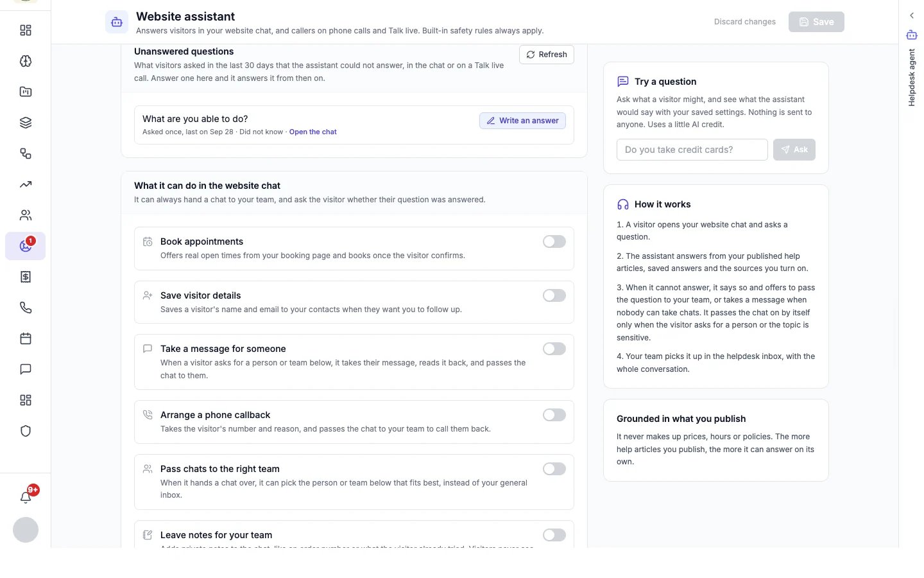Click Discard changes
Image resolution: width=924 pixels, height=578 pixels.
point(745,22)
